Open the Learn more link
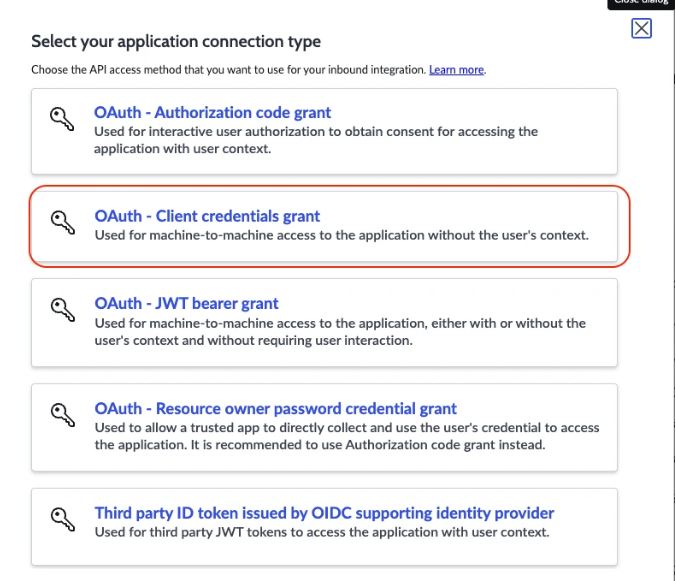This screenshot has height=581, width=676. coord(456,70)
